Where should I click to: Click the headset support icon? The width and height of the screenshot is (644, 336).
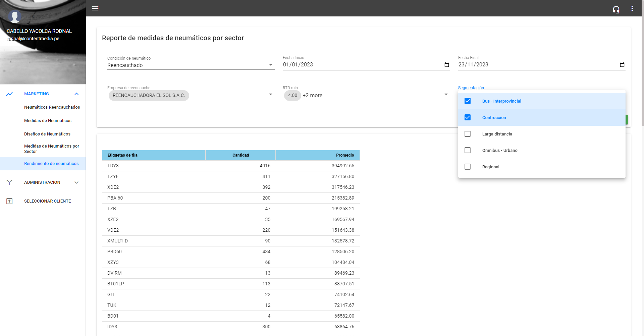coord(616,9)
